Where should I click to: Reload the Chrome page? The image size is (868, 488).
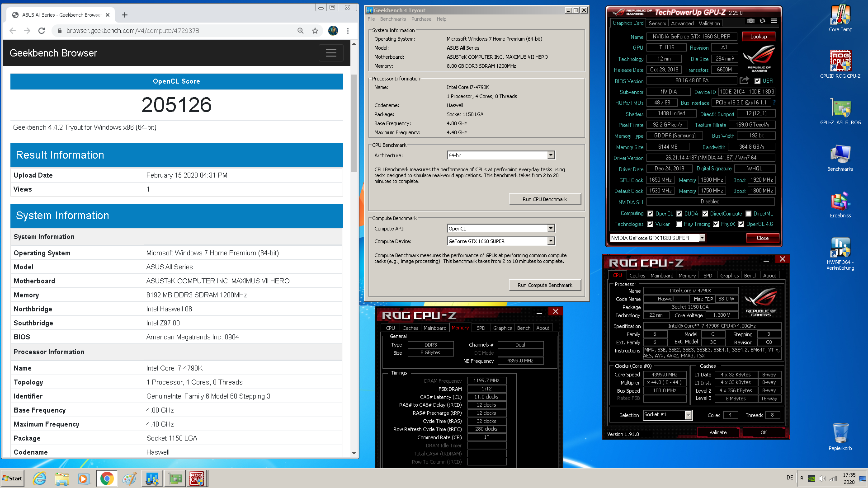pos(42,31)
